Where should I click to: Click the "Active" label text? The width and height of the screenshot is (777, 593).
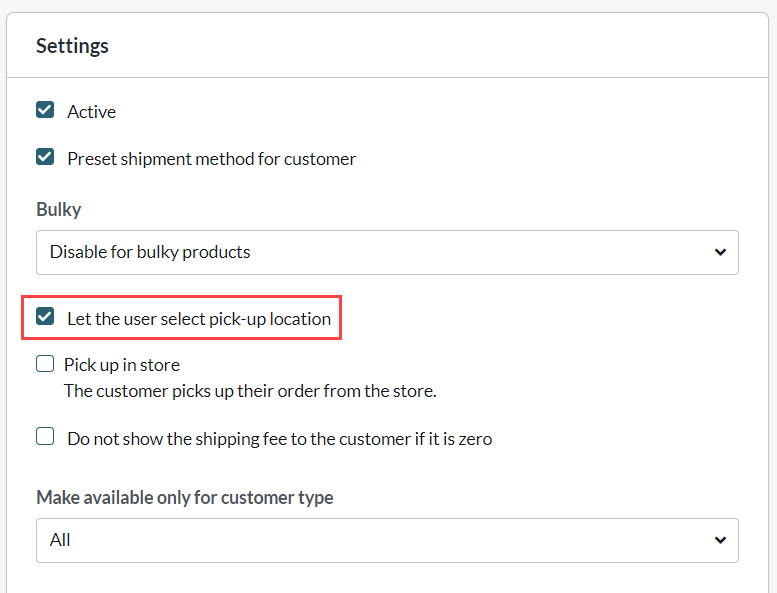91,112
